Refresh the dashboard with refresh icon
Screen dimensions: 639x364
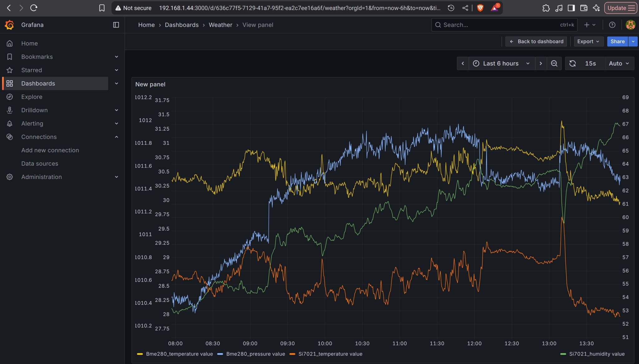[573, 63]
